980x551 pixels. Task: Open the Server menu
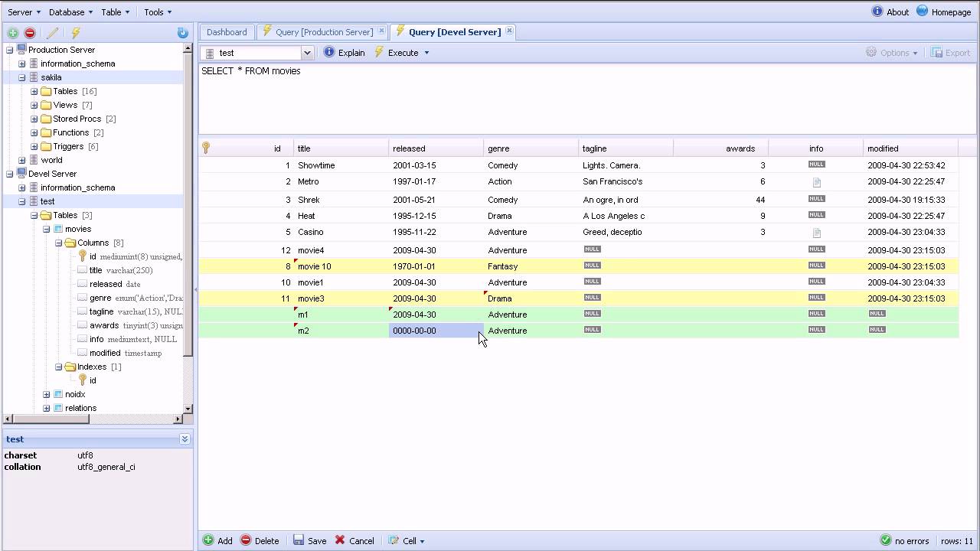[24, 12]
